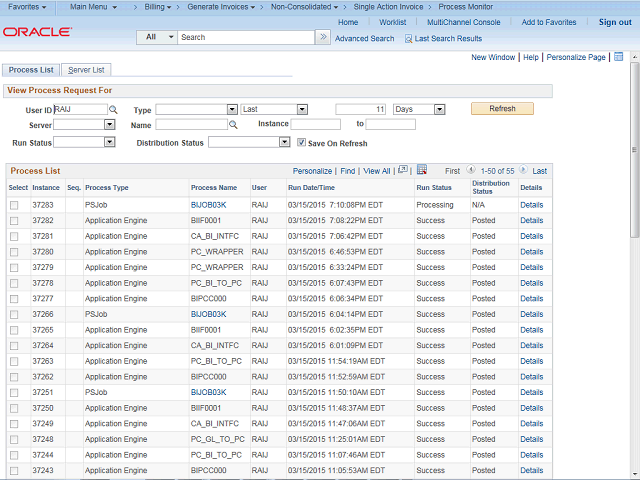
Task: Open the Days time unit dropdown
Action: (418, 109)
